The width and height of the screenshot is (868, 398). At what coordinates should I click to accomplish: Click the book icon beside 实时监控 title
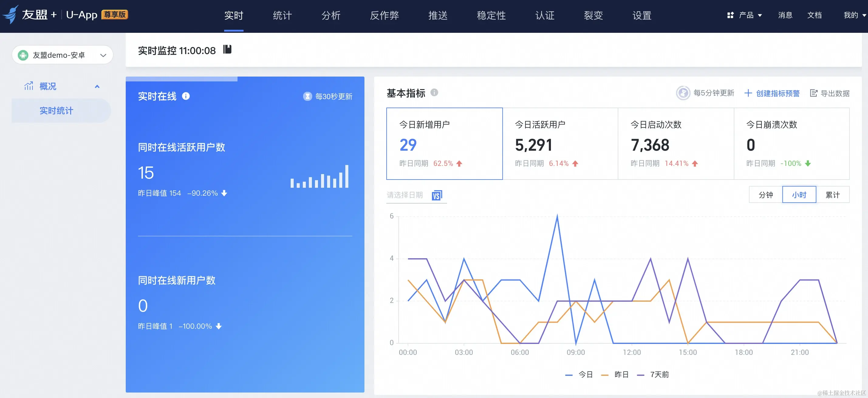point(227,50)
